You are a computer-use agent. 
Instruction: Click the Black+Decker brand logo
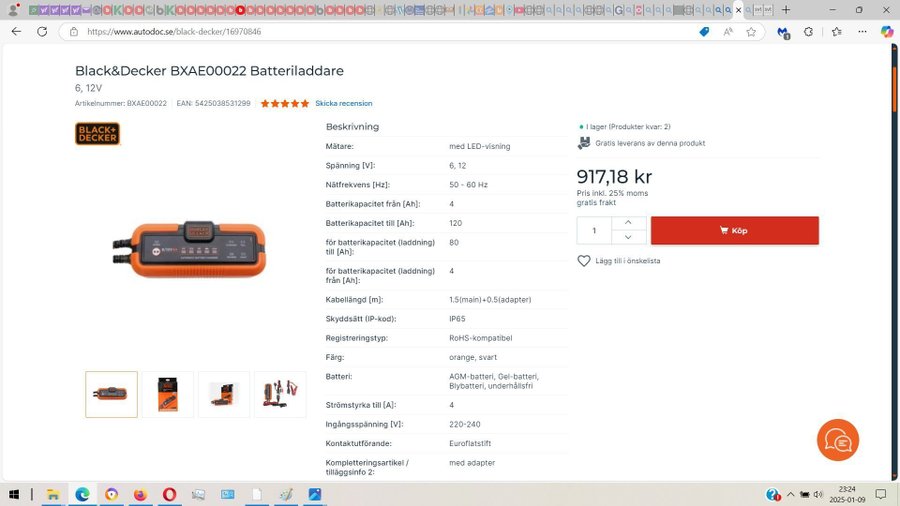97,133
